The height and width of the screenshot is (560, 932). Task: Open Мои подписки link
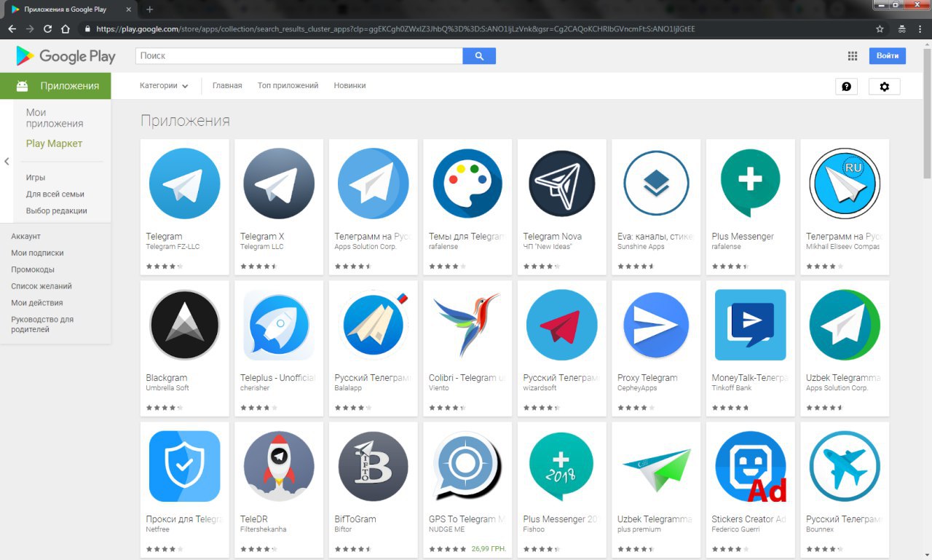point(37,253)
